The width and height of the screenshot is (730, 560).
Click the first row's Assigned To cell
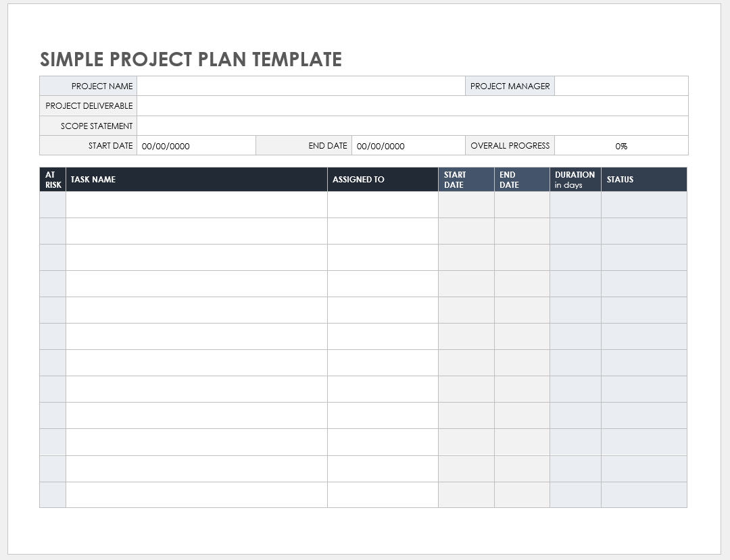pyautogui.click(x=383, y=205)
